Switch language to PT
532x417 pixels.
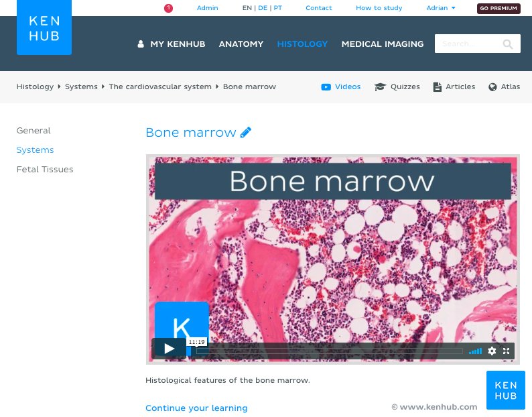277,8
